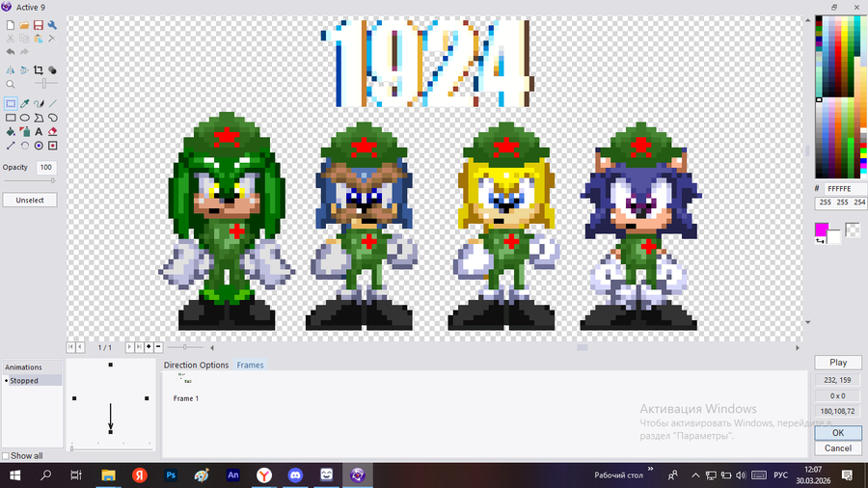Image resolution: width=868 pixels, height=488 pixels.
Task: Click the plus add frame button
Action: pos(149,347)
